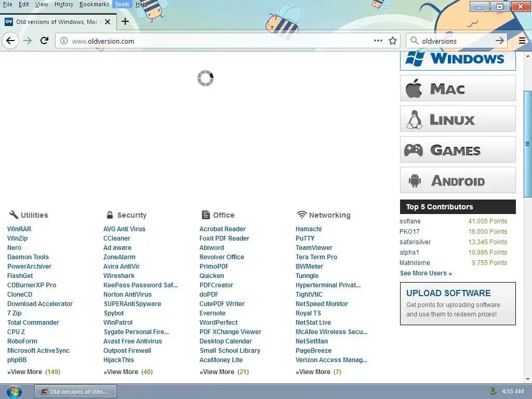Image resolution: width=532 pixels, height=399 pixels.
Task: Select the Old versions browser tab
Action: (58, 22)
